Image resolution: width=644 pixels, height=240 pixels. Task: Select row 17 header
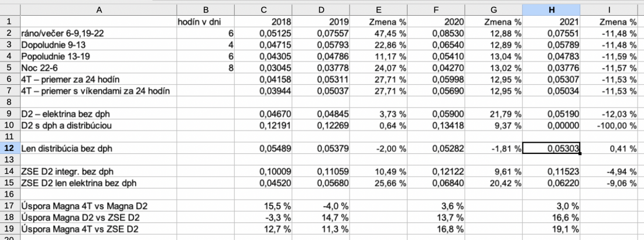[9, 205]
